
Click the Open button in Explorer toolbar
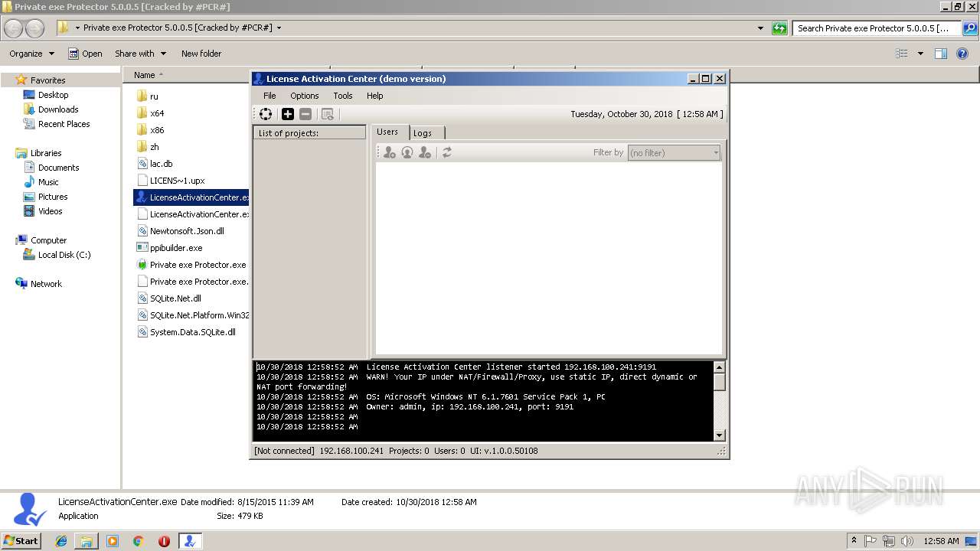(85, 54)
